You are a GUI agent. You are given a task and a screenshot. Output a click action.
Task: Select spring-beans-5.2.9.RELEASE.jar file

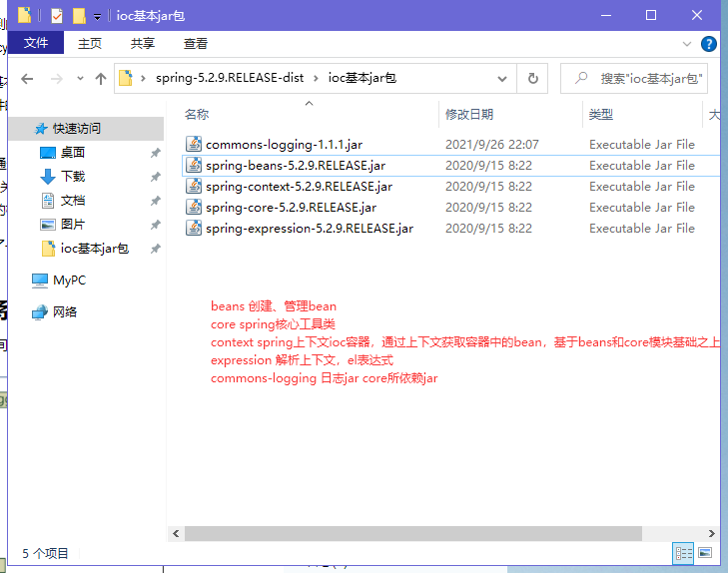(296, 165)
